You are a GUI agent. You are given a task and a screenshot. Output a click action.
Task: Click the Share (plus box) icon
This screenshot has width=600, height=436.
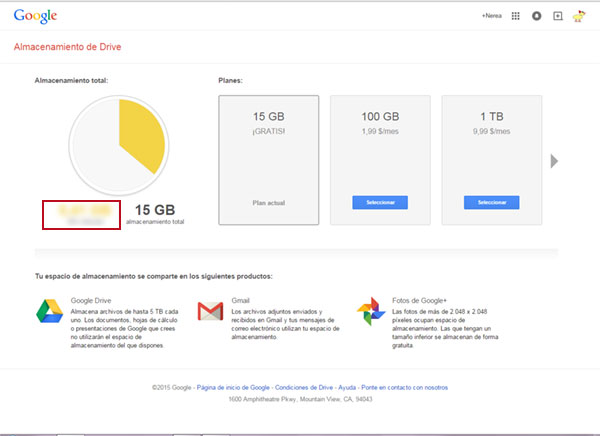pos(557,16)
